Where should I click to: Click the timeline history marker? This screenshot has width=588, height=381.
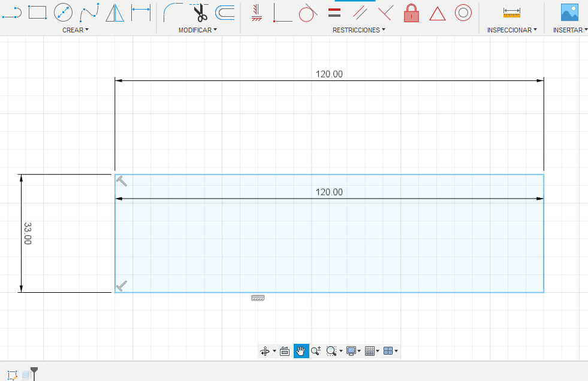34,374
